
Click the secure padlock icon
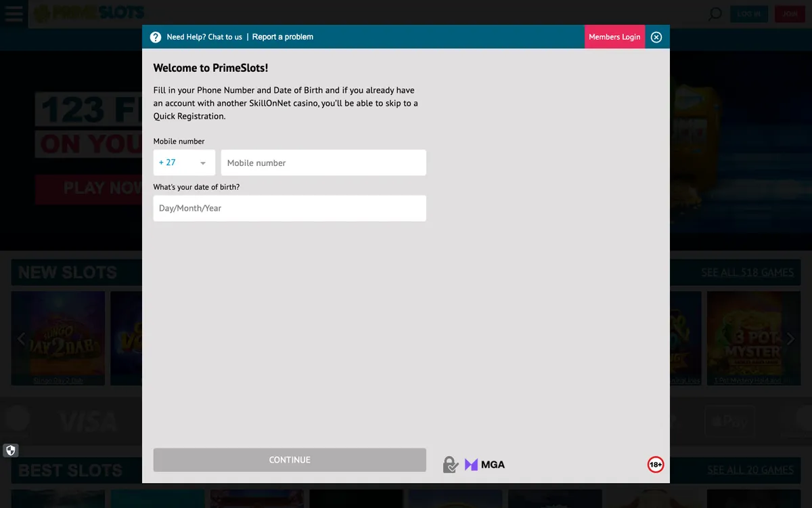point(450,465)
